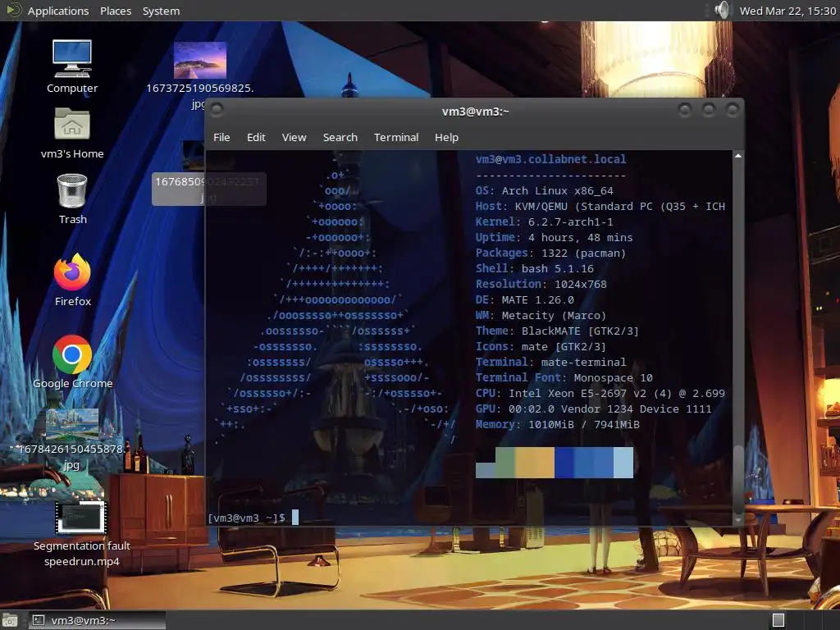
Task: Open the terminal View menu
Action: (294, 137)
